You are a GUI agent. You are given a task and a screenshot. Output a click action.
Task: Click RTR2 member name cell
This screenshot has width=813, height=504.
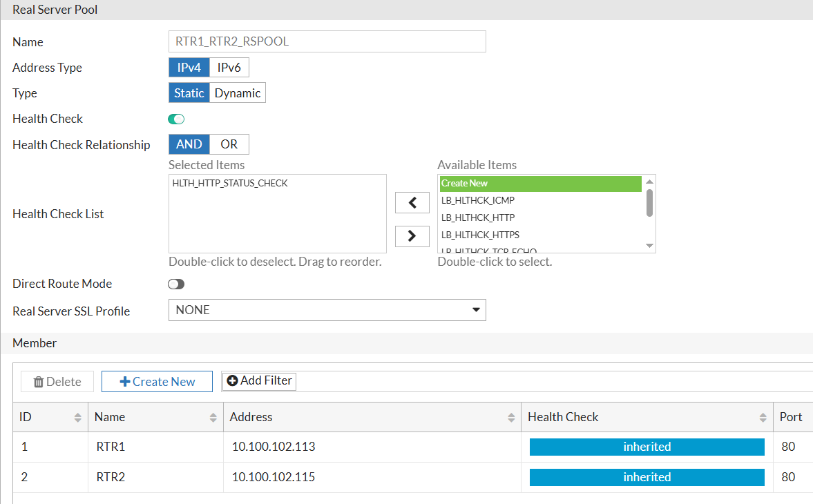tap(155, 477)
